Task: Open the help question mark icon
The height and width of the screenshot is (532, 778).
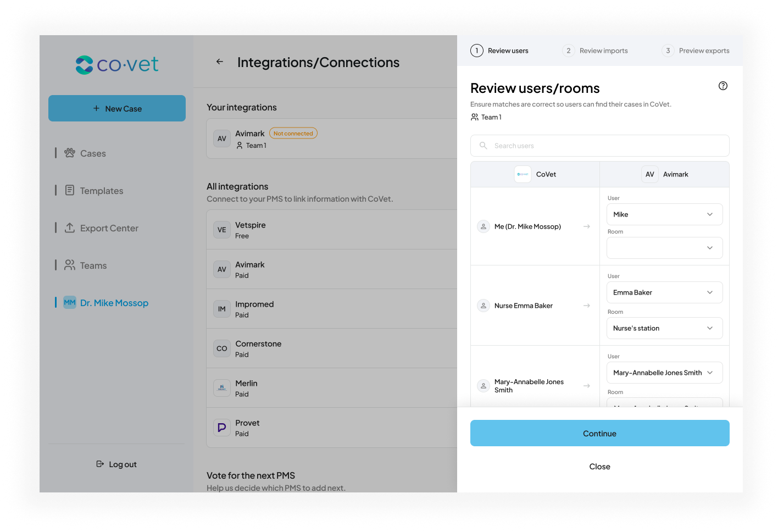Action: [x=723, y=86]
